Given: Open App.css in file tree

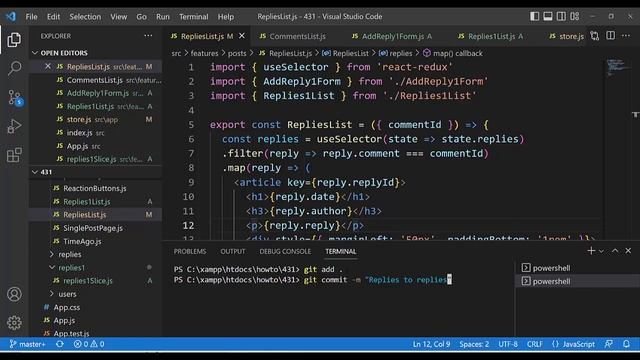Looking at the screenshot, I should point(67,307).
